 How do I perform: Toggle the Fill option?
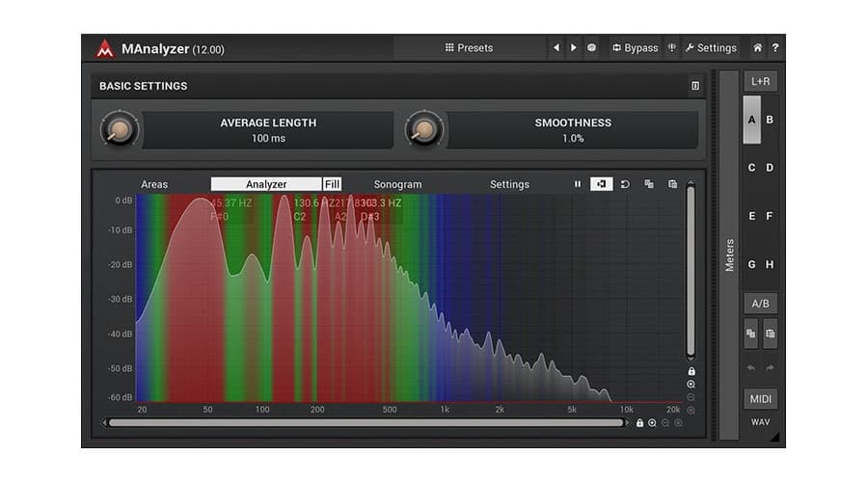[332, 184]
